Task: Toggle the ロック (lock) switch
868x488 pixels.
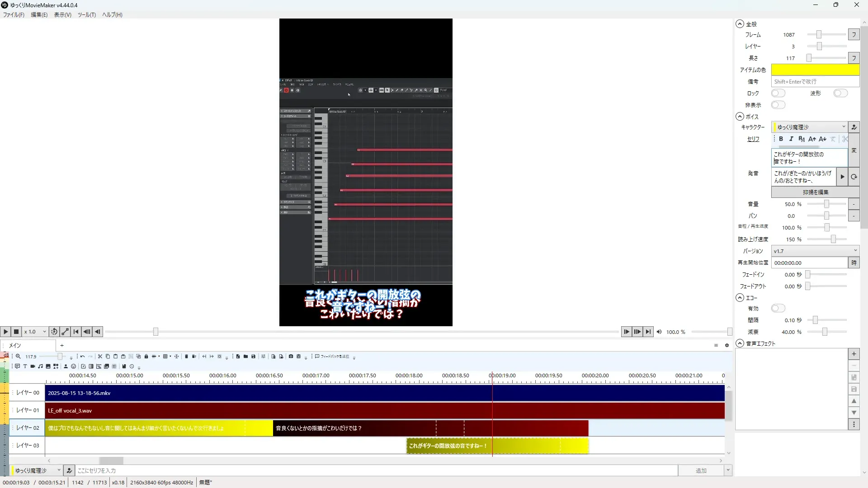Action: pos(778,93)
